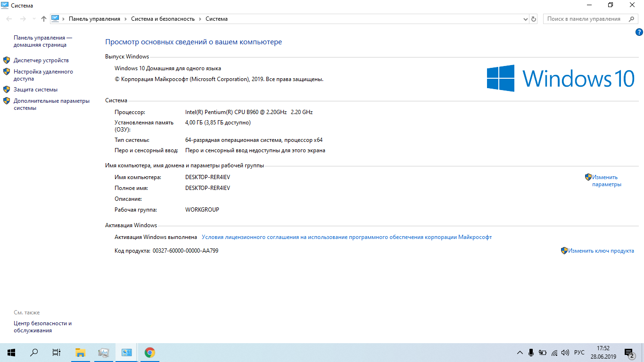This screenshot has width=644, height=362.
Task: Switch input language via РУС indicator
Action: (x=579, y=353)
